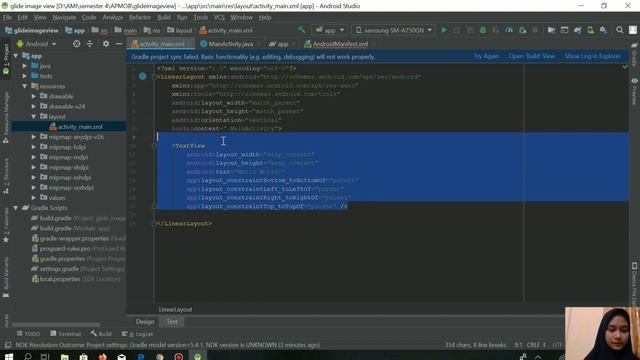Open the Android view dropdown in Project panel

36,44
